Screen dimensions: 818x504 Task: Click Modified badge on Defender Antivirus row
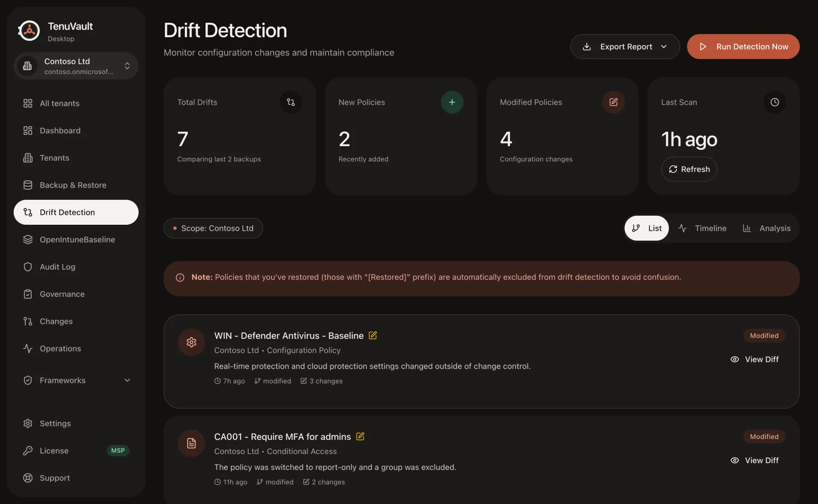click(764, 336)
